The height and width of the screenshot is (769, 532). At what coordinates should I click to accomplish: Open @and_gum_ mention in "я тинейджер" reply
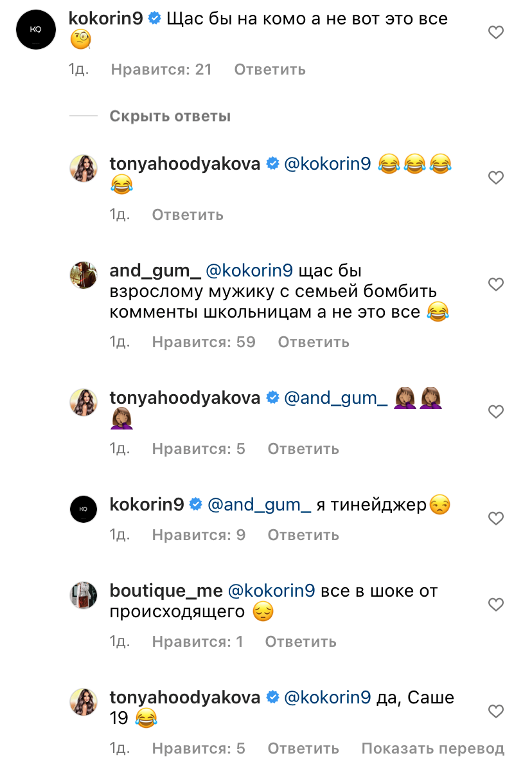(x=259, y=505)
